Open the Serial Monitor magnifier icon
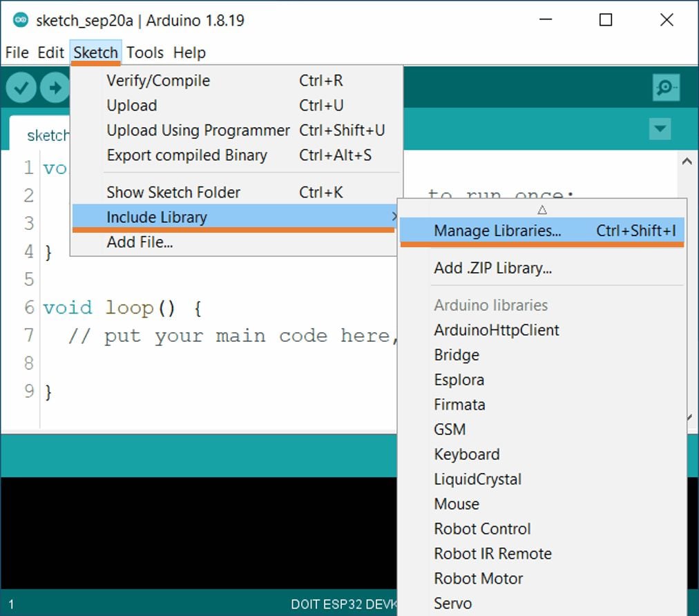The width and height of the screenshot is (699, 616). pos(665,88)
